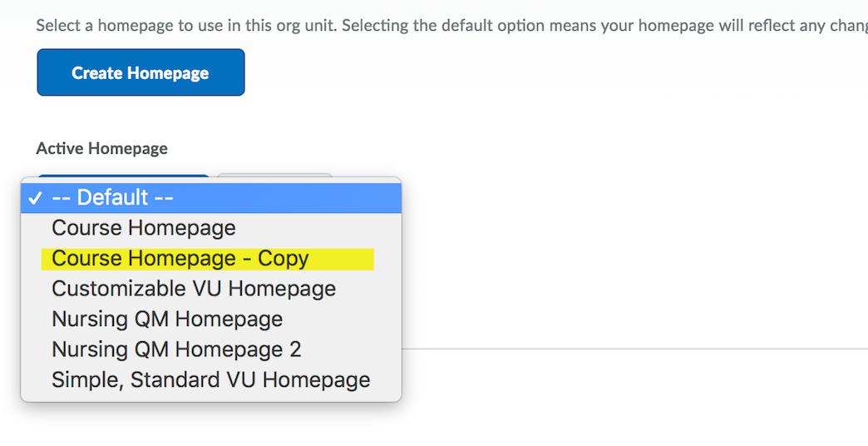The width and height of the screenshot is (868, 446).
Task: Choose Nursing QM Homepage 2
Action: coord(176,349)
